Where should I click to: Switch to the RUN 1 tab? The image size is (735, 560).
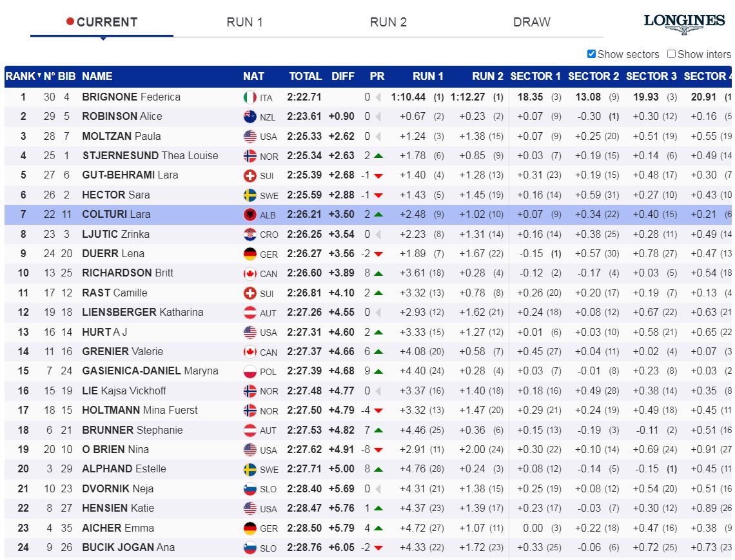[244, 22]
